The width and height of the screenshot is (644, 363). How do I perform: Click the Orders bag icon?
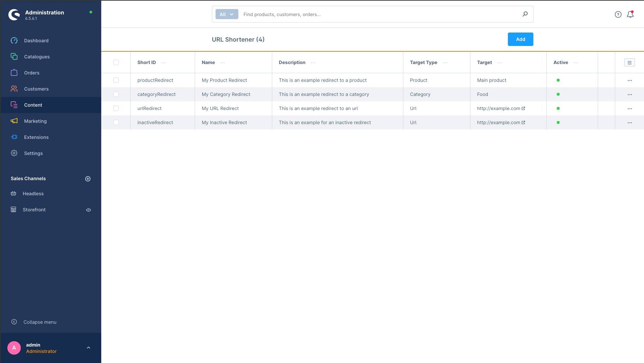click(14, 72)
